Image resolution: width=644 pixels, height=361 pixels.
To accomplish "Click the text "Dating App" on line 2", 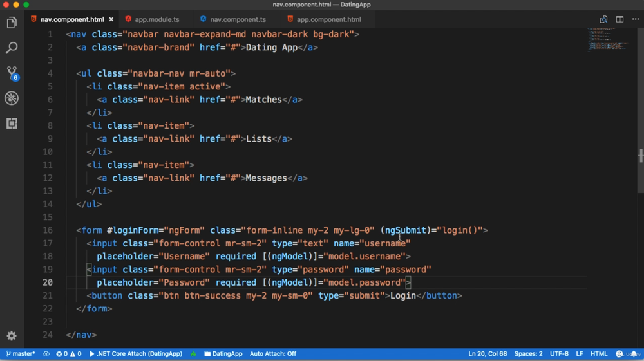I will pyautogui.click(x=272, y=47).
